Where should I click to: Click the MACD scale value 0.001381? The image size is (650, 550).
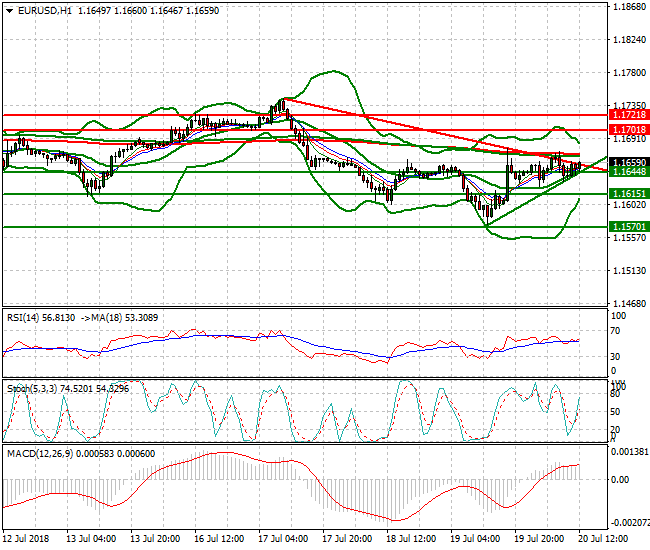pos(630,451)
